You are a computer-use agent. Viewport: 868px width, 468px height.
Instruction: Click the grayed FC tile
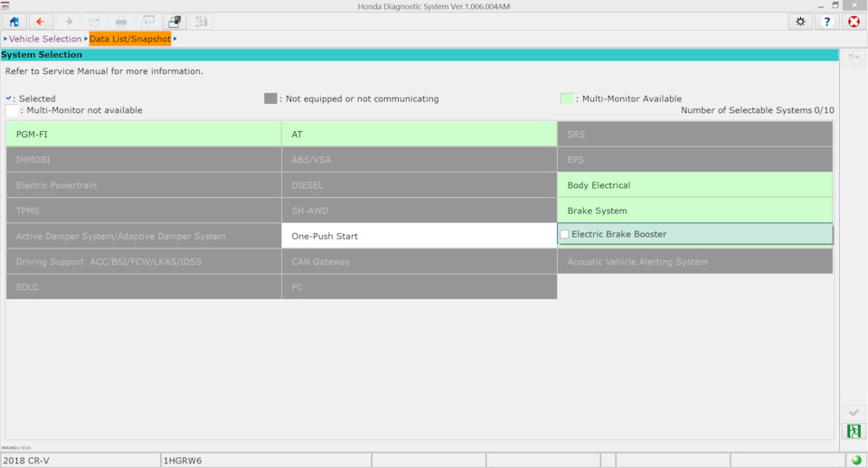click(419, 287)
